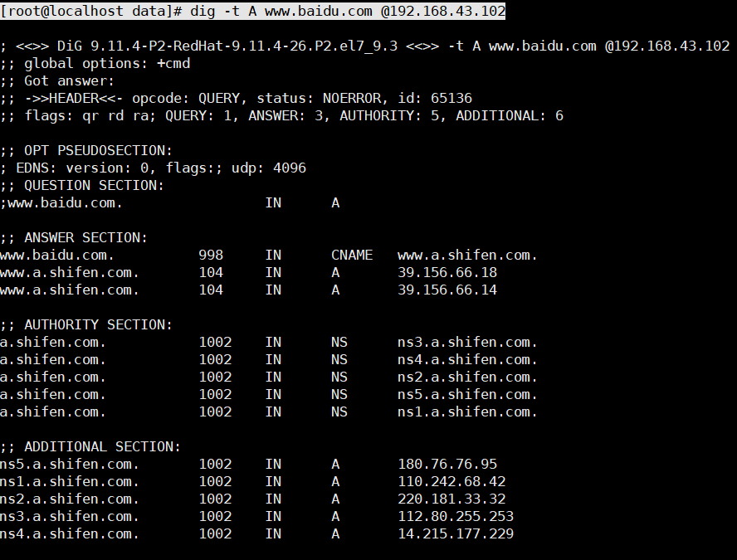Click 'ns4.a.shifen.com.' name in additional section
The width and height of the screenshot is (737, 560).
click(70, 533)
